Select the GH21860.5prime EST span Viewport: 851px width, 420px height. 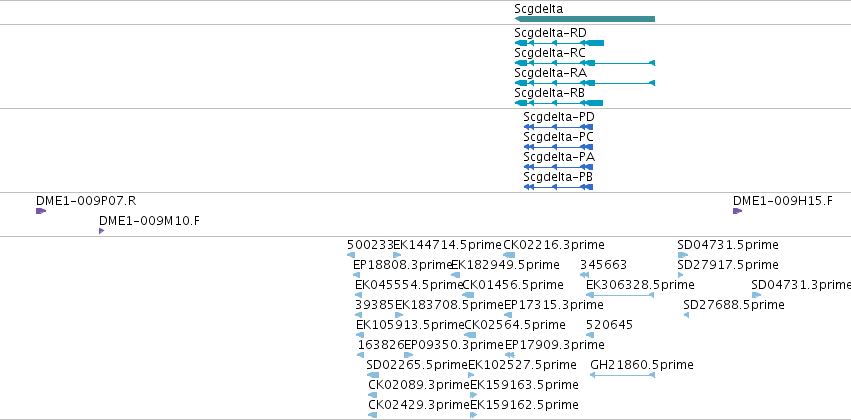(623, 375)
